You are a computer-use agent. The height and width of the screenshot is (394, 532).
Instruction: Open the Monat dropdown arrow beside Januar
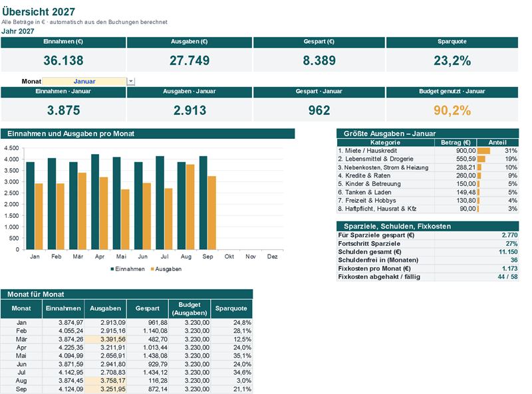(130, 81)
